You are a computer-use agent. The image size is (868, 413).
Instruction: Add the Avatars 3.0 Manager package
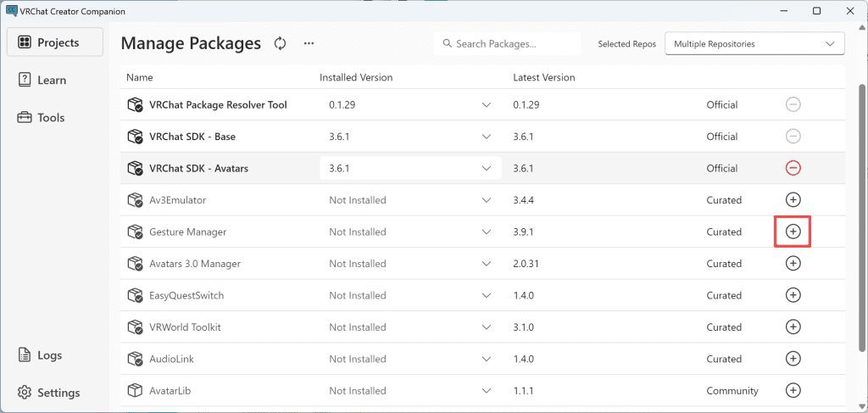(x=793, y=264)
